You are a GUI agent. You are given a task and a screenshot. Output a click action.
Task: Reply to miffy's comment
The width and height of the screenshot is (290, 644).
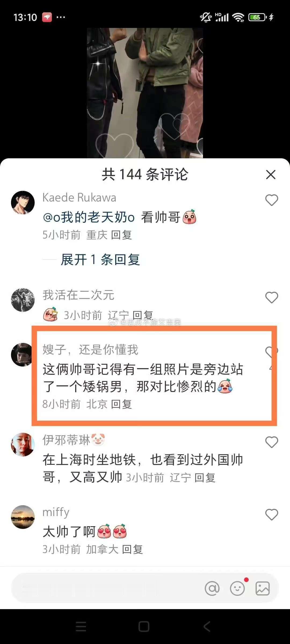coord(132,550)
